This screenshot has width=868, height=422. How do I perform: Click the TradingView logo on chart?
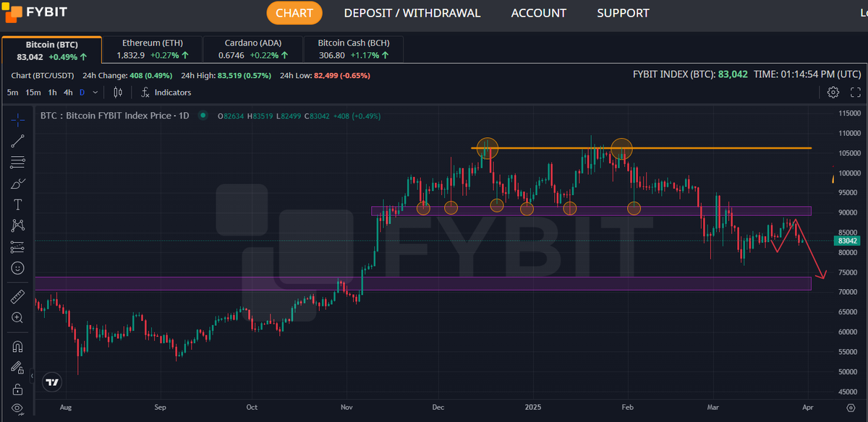click(52, 382)
